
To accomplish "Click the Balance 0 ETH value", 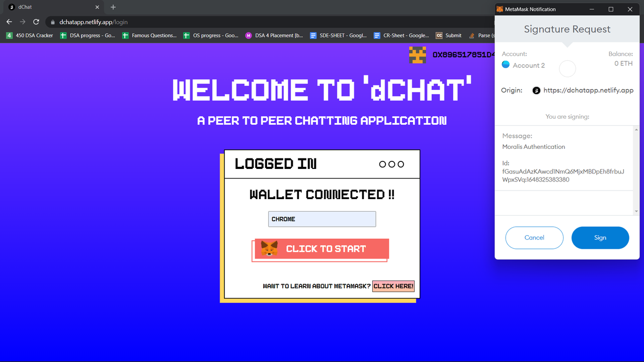I will pos(623,63).
